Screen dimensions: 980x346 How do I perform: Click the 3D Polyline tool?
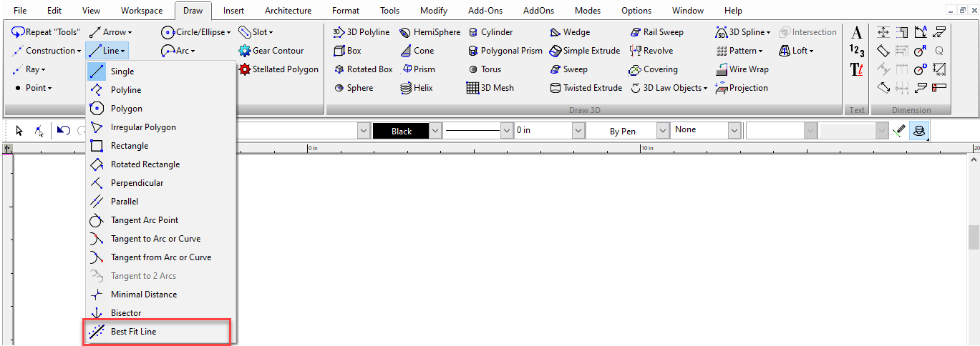[x=362, y=32]
